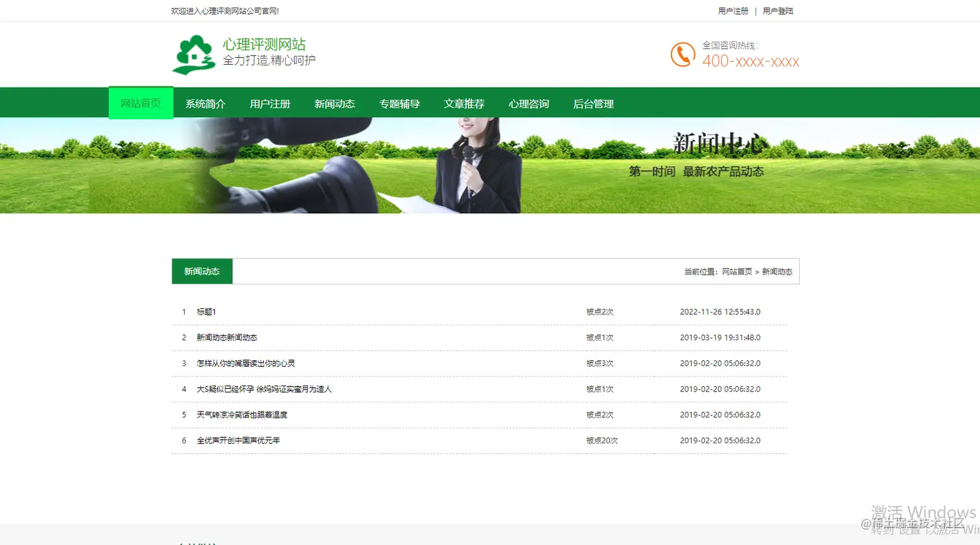This screenshot has height=545, width=980.
Task: Click the 心理评测网站 site title
Action: (x=264, y=44)
